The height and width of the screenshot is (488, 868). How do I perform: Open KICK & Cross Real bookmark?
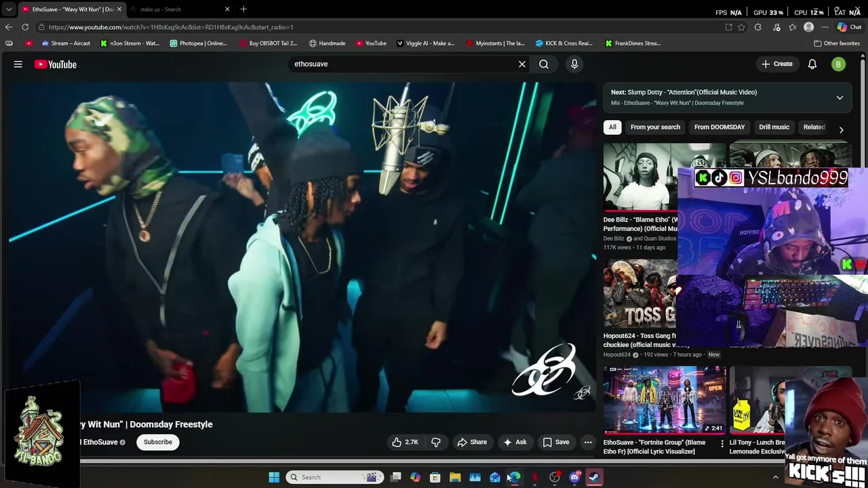[x=564, y=43]
